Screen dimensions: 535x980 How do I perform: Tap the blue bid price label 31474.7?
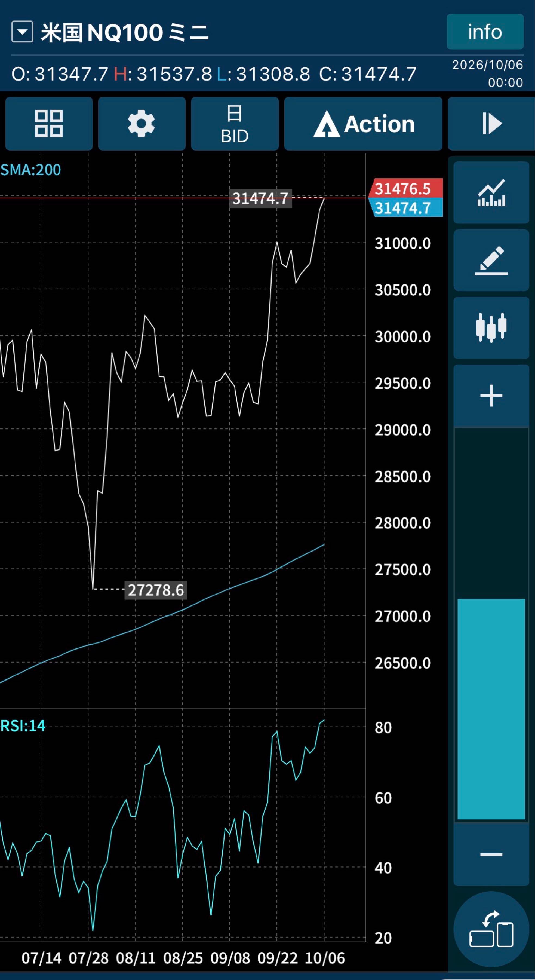tap(406, 207)
